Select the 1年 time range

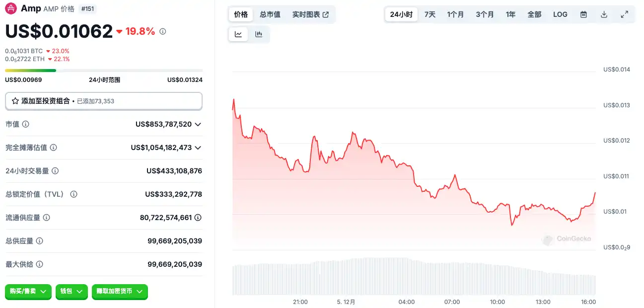[510, 14]
